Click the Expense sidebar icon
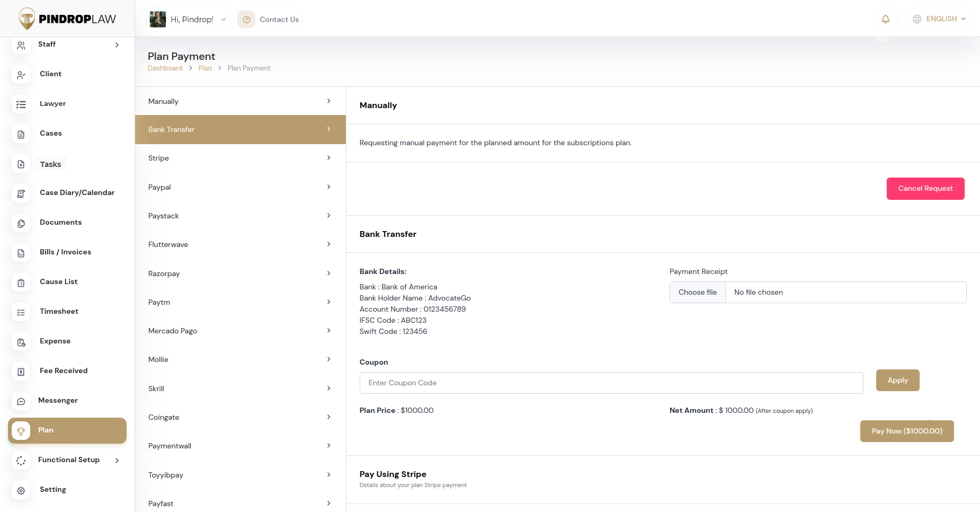This screenshot has height=512, width=980. [21, 342]
